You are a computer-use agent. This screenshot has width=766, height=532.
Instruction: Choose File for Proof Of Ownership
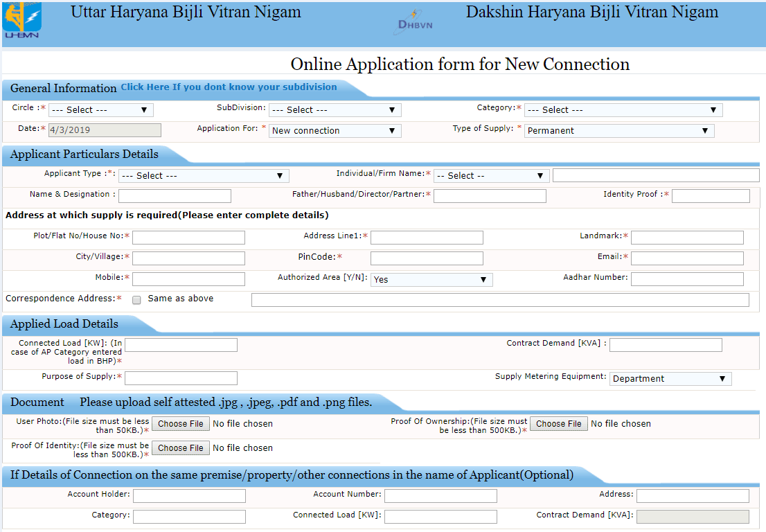click(559, 423)
